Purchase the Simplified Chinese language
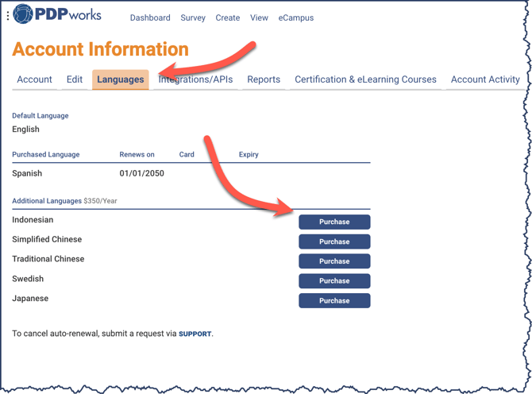The image size is (532, 394). pos(334,241)
